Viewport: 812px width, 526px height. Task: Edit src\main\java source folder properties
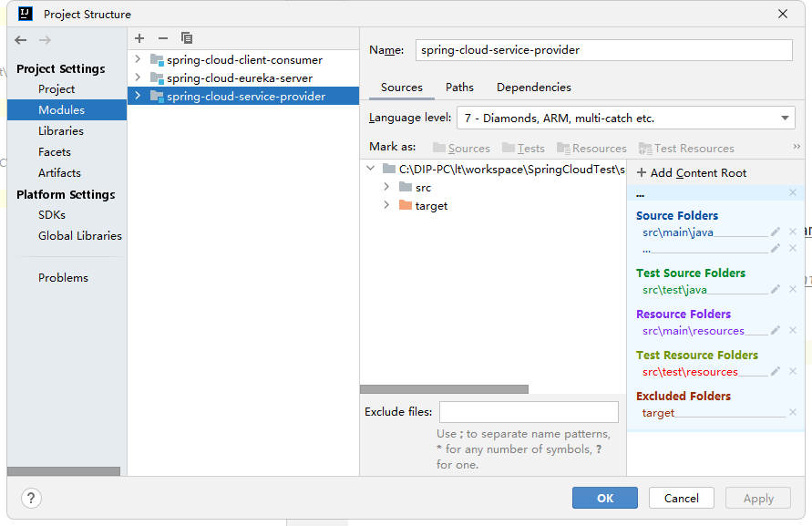(x=776, y=232)
